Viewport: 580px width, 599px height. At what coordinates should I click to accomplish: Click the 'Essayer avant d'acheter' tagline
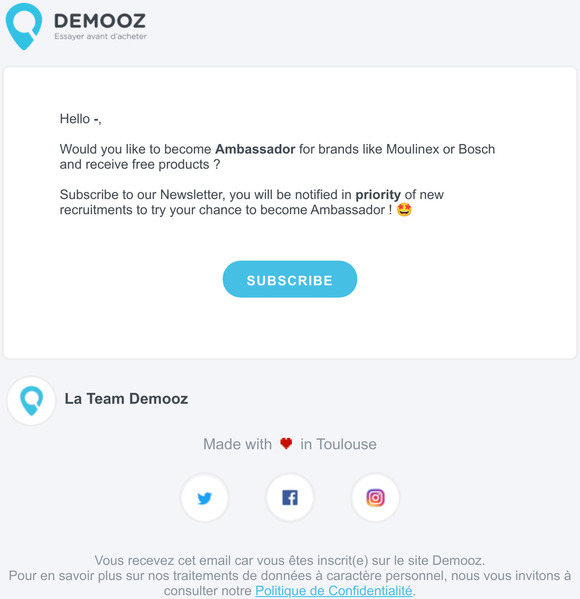point(100,36)
